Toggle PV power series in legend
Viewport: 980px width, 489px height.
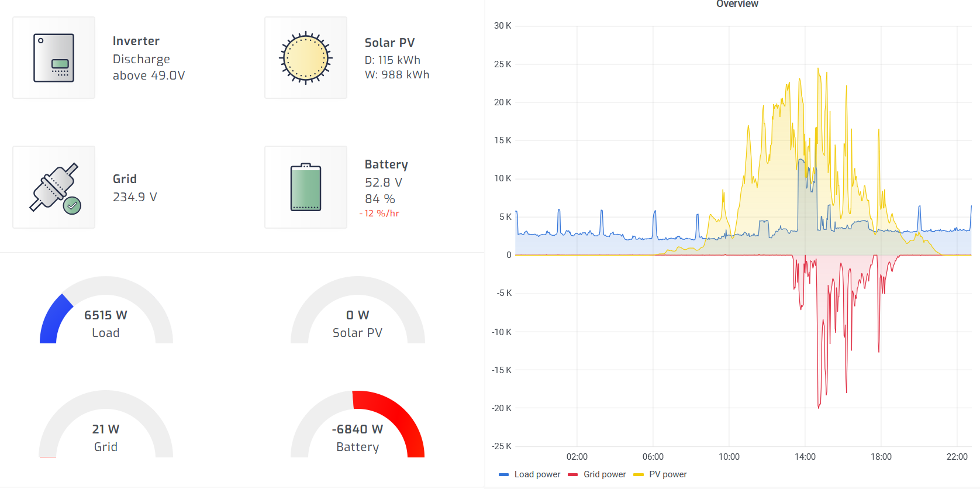click(x=667, y=474)
